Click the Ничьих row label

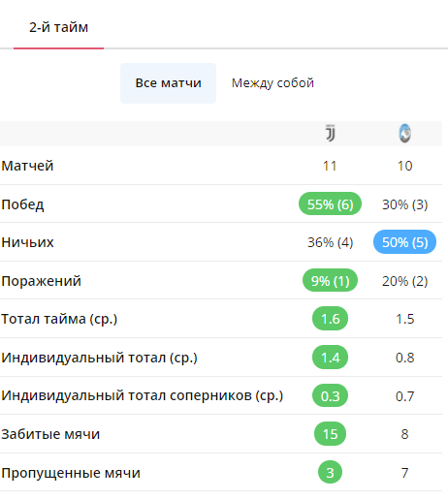click(x=27, y=242)
